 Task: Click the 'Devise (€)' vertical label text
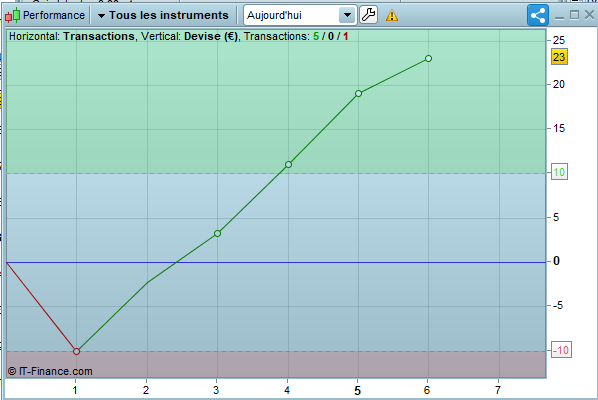tap(211, 36)
